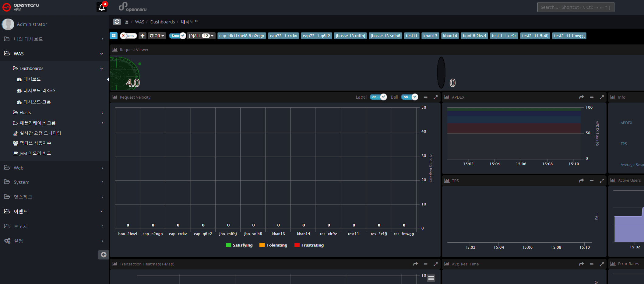The width and height of the screenshot is (644, 284).
Task: Select JVM 메모리 비교 menu item
Action: pyautogui.click(x=35, y=153)
